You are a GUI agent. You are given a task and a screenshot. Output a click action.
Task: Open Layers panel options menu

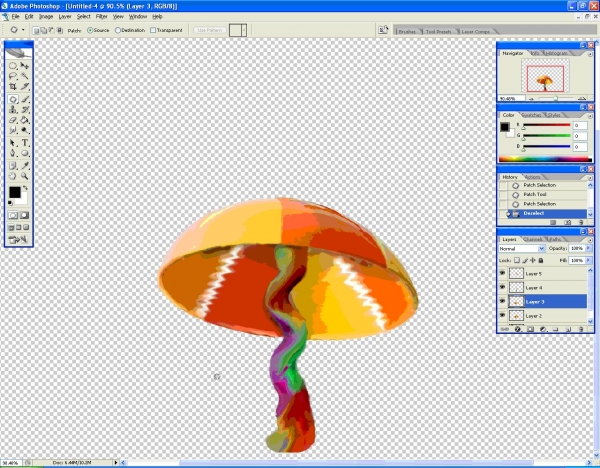(x=590, y=240)
